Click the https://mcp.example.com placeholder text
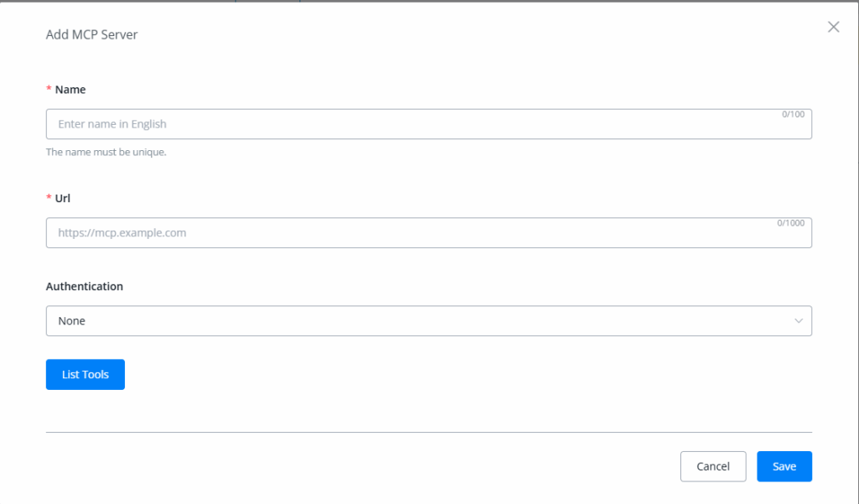This screenshot has width=859, height=504. point(122,233)
